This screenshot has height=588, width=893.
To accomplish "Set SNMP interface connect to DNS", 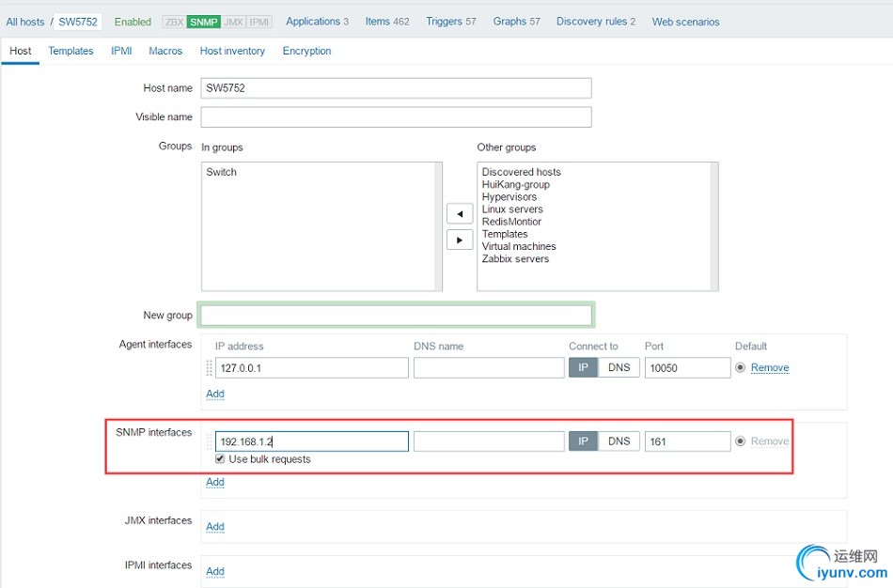I will click(619, 441).
